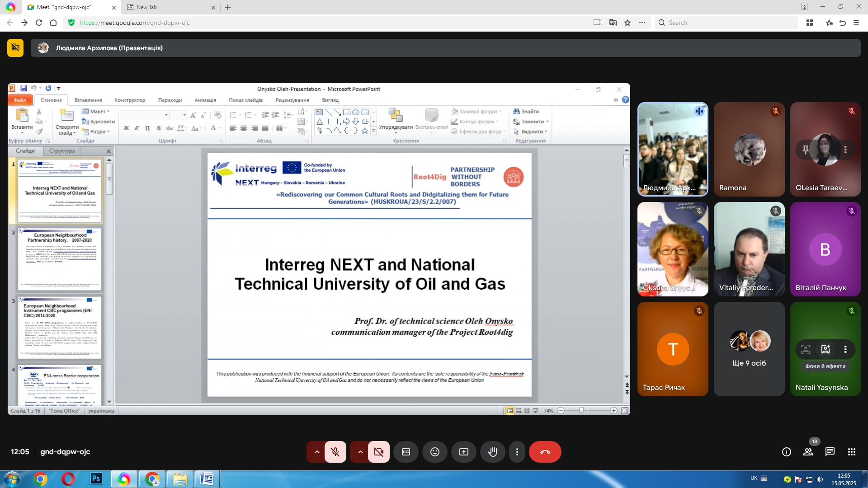The image size is (868, 488).
Task: Show the participants list
Action: [808, 452]
